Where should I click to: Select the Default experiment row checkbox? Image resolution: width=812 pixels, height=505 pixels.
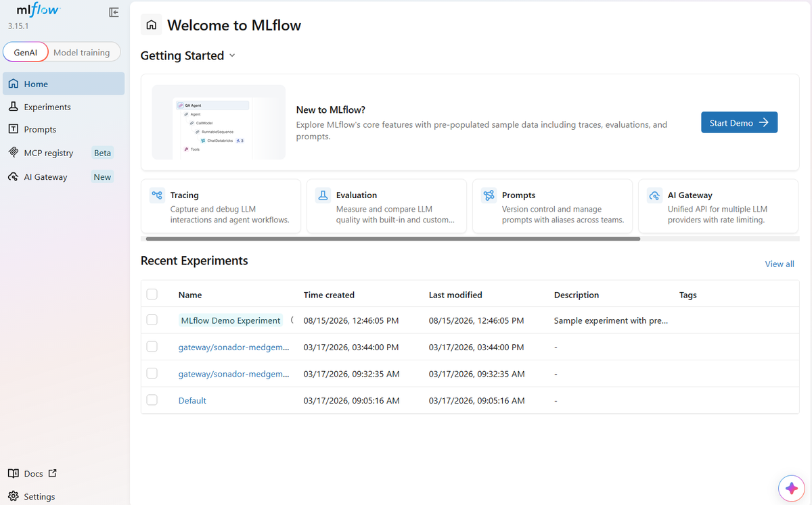[x=152, y=400]
